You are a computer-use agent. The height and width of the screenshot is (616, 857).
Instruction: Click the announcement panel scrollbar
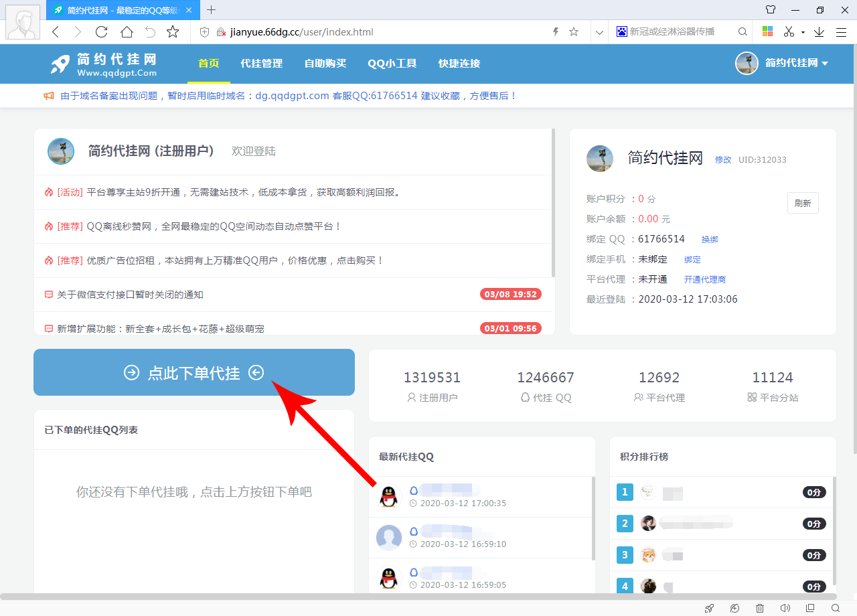pos(553,203)
